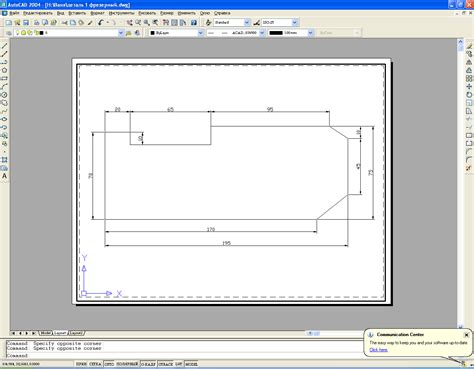Open the linetype control dropdown

(262, 33)
